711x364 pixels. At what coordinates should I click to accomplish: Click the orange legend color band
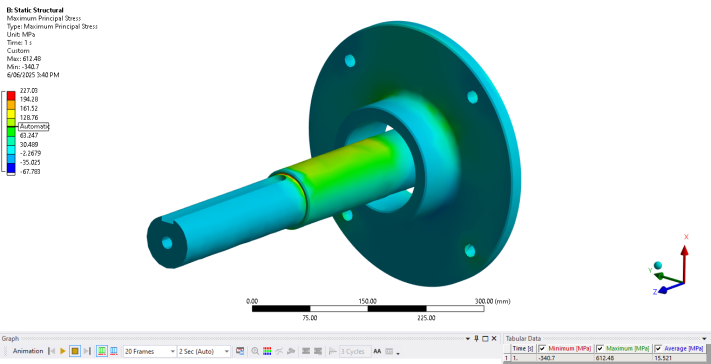(x=11, y=104)
